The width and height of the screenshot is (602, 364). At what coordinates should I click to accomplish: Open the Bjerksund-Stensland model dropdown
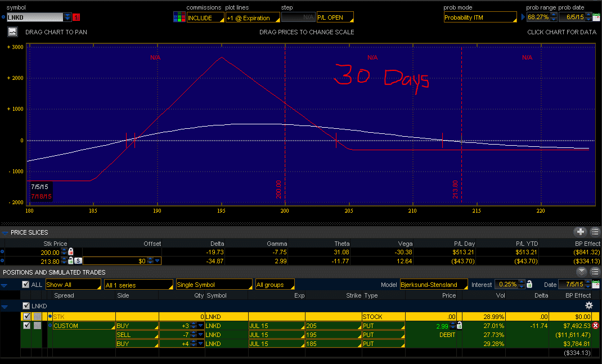(x=434, y=285)
